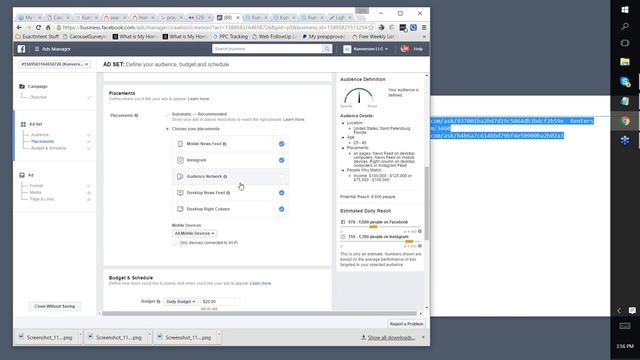Click the Ad Set grid icon in sidebar
Screen dimensions: 640x360
pyautogui.click(x=23, y=124)
